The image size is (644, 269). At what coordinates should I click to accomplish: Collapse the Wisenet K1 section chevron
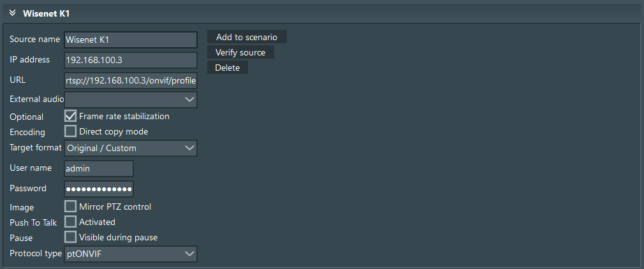coord(12,13)
